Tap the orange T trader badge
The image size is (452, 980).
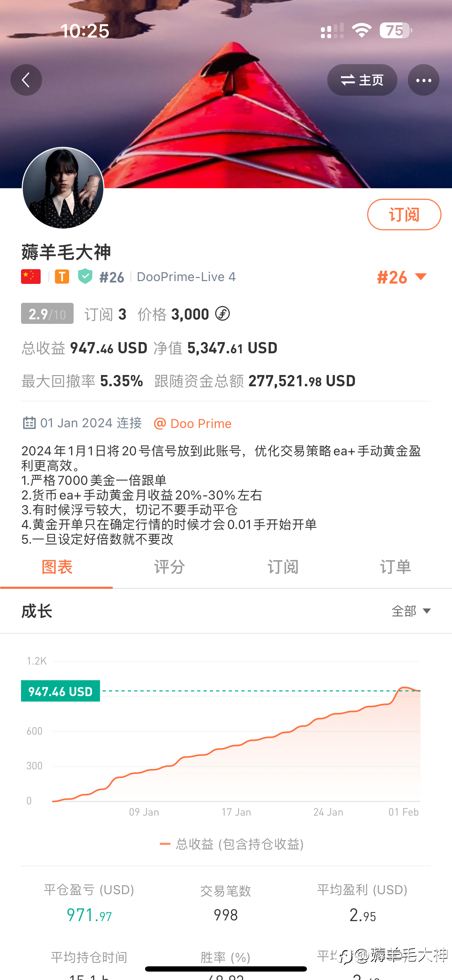click(62, 277)
